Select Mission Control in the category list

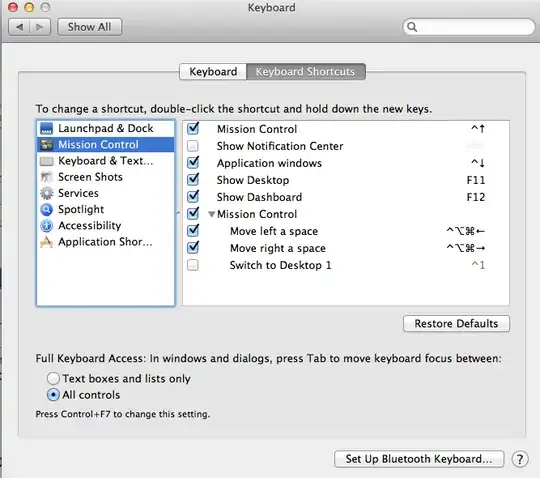tap(106, 145)
